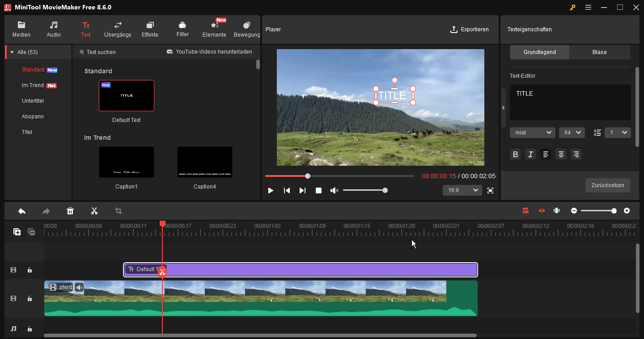The width and height of the screenshot is (644, 339).
Task: Mute the pferd clip audio
Action: pos(79,287)
